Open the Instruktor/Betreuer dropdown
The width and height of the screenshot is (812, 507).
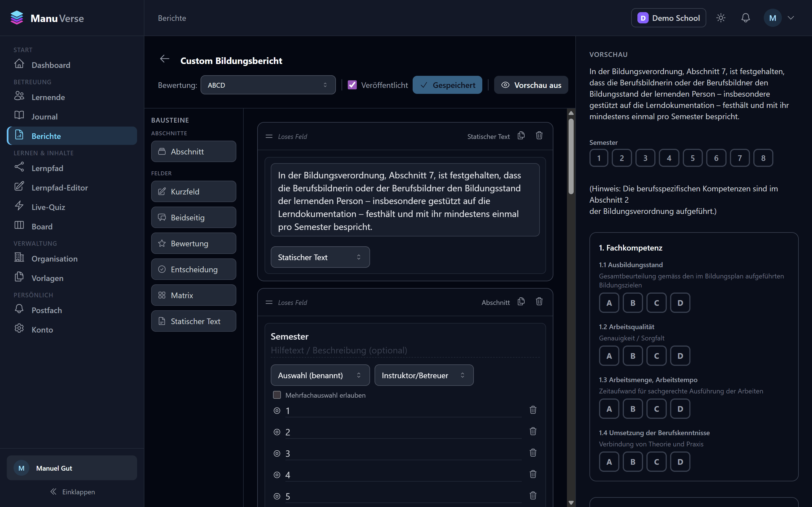click(424, 375)
